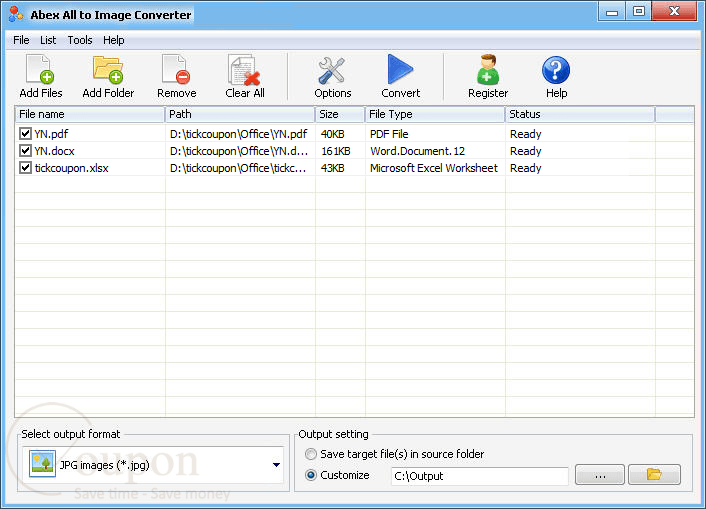Click the Remove file icon
The height and width of the screenshot is (509, 706).
(176, 70)
